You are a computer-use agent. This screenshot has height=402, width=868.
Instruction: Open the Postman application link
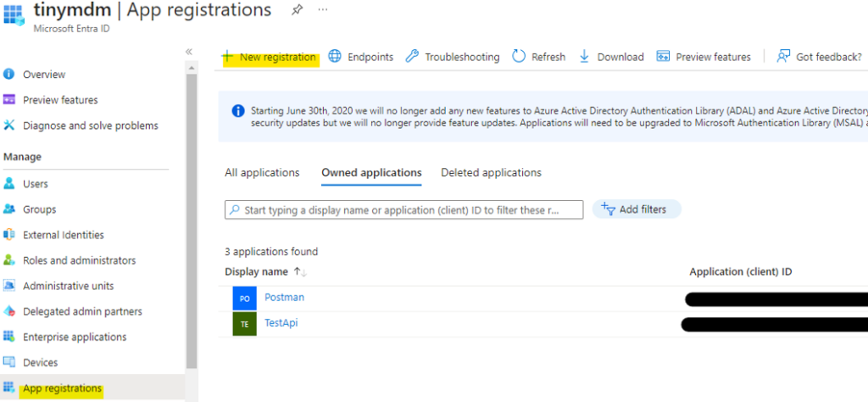[285, 298]
